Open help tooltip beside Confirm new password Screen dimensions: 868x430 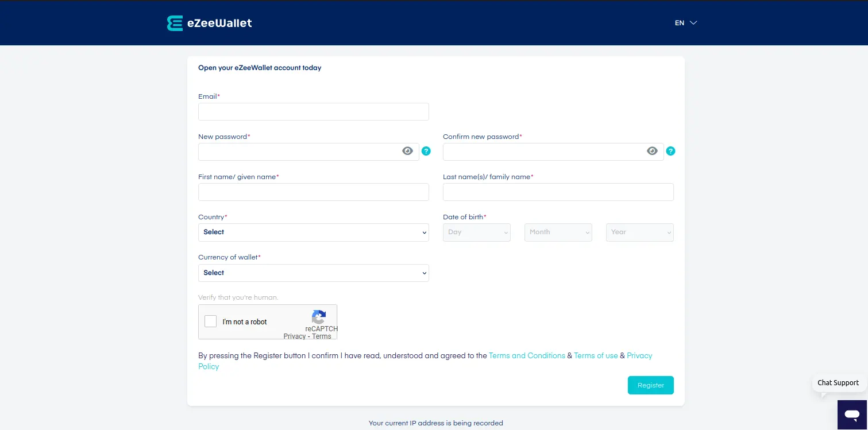tap(670, 151)
